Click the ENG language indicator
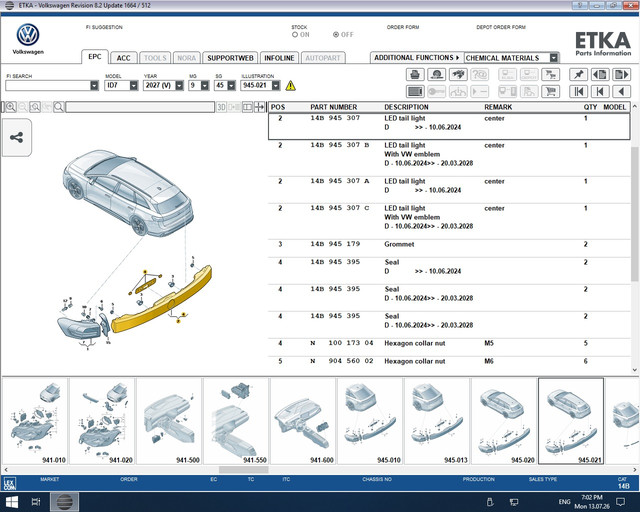 click(x=564, y=502)
